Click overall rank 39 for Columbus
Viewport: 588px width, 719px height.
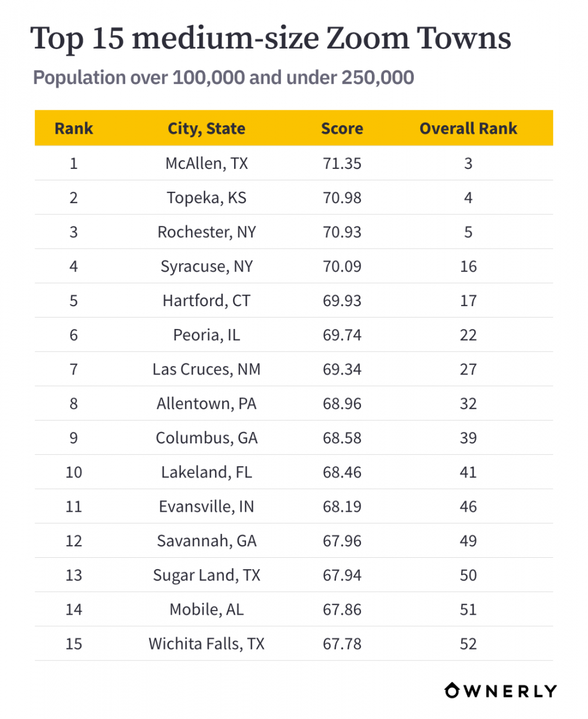(468, 438)
